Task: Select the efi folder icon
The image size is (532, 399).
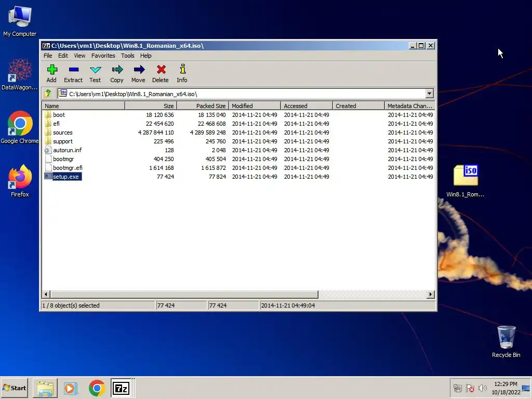Action: click(48, 124)
